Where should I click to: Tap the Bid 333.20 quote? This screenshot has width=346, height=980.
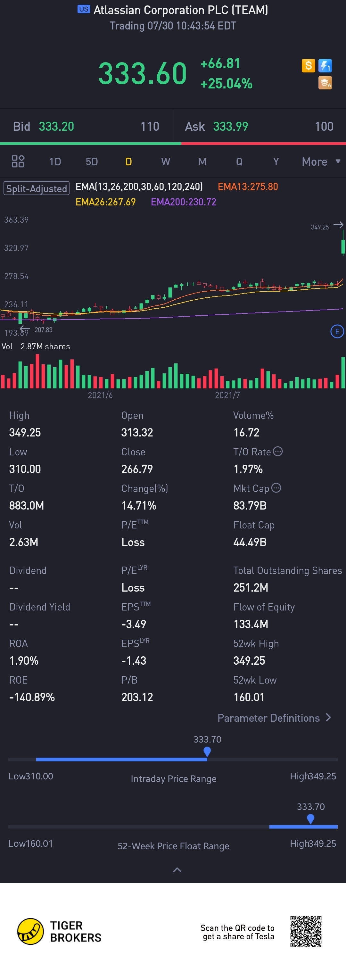point(86,126)
